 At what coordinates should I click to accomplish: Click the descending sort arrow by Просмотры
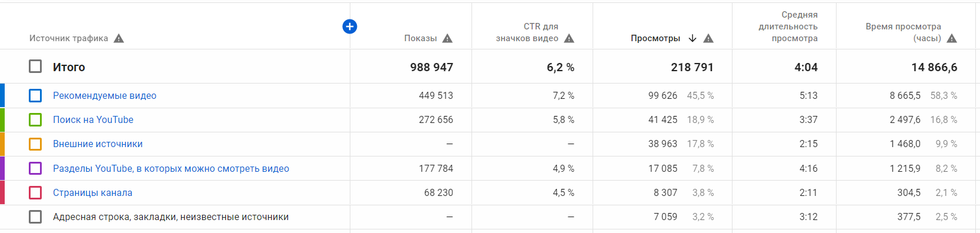point(693,38)
